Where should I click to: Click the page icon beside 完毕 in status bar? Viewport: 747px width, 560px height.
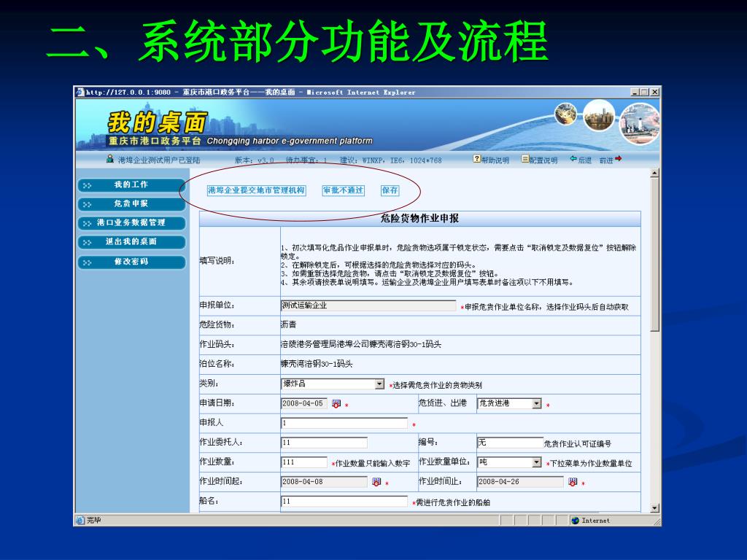(80, 520)
